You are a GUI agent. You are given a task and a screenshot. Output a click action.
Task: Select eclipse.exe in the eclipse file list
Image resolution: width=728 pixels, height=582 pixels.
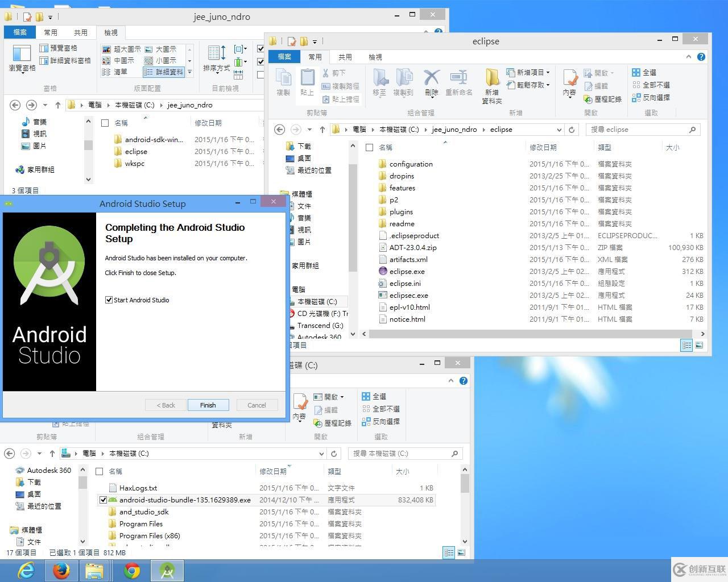(x=407, y=272)
